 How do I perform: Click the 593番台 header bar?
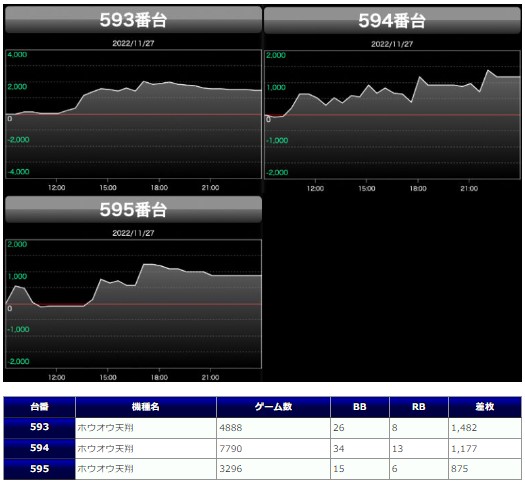coord(133,20)
